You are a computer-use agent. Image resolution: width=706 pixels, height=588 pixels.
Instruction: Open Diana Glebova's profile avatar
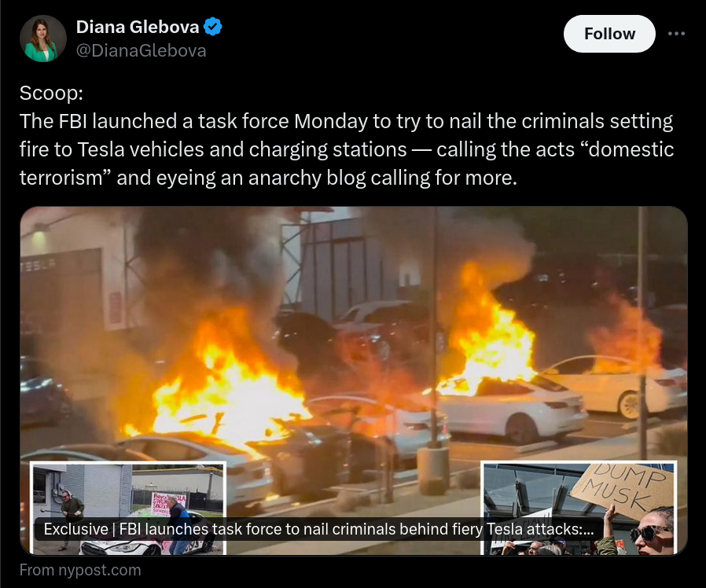pos(43,39)
